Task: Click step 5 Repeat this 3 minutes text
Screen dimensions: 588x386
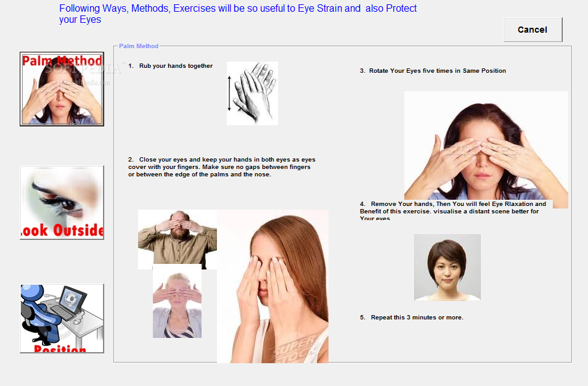Action: (411, 318)
